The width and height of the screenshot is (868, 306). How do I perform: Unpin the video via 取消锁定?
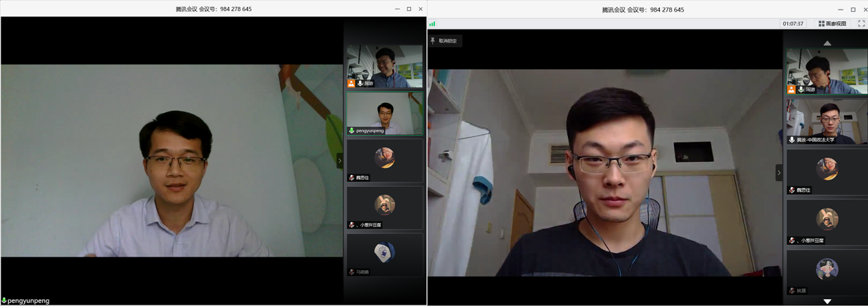pos(447,41)
